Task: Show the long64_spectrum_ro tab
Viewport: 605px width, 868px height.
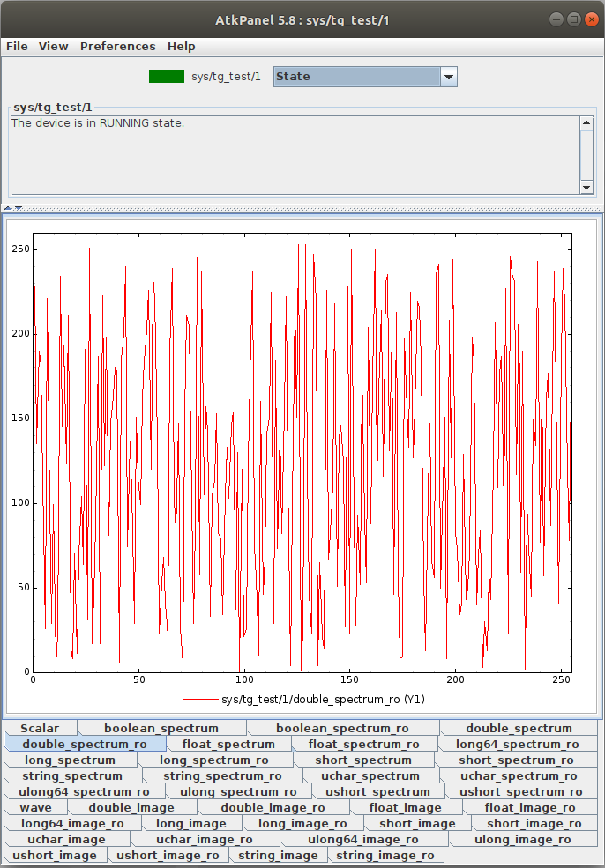Action: 518,744
